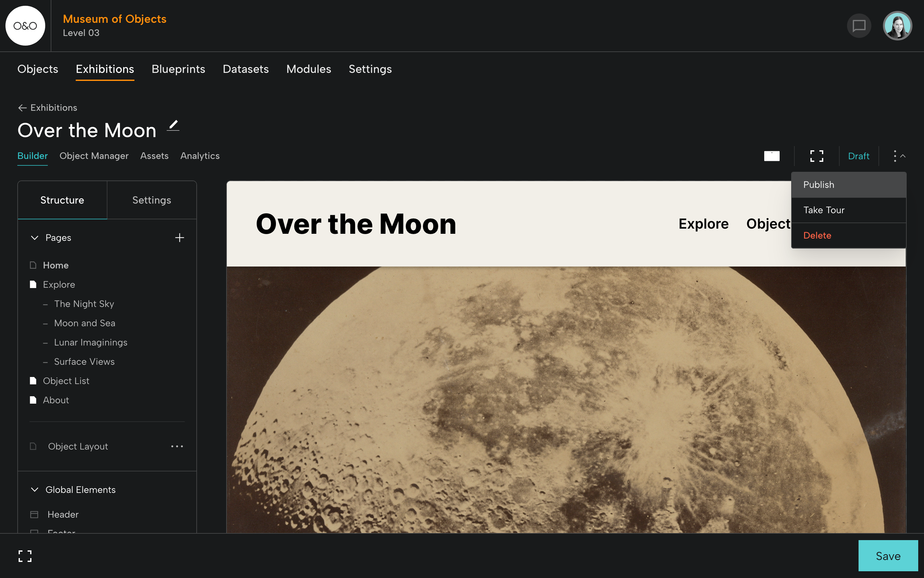Select the Explore page in tree
Image resolution: width=924 pixels, height=578 pixels.
[x=59, y=285]
